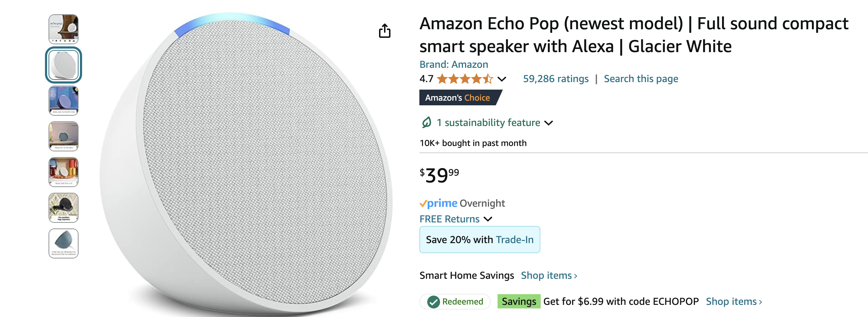Open the red kitchen scene thumbnail
Viewport: 868px width, 317px height.
64,172
